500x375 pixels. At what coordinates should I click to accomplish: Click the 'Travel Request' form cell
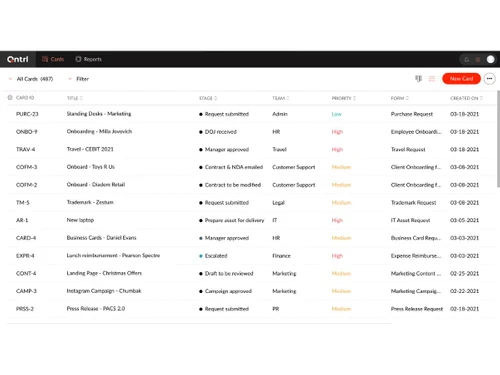tap(408, 149)
